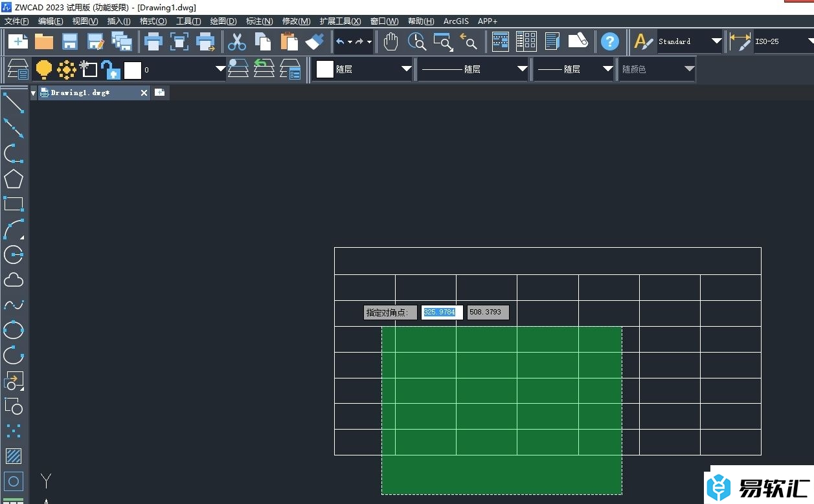Toggle layer 0 freeze sun icon
Screen dimensions: 814x504
67,69
